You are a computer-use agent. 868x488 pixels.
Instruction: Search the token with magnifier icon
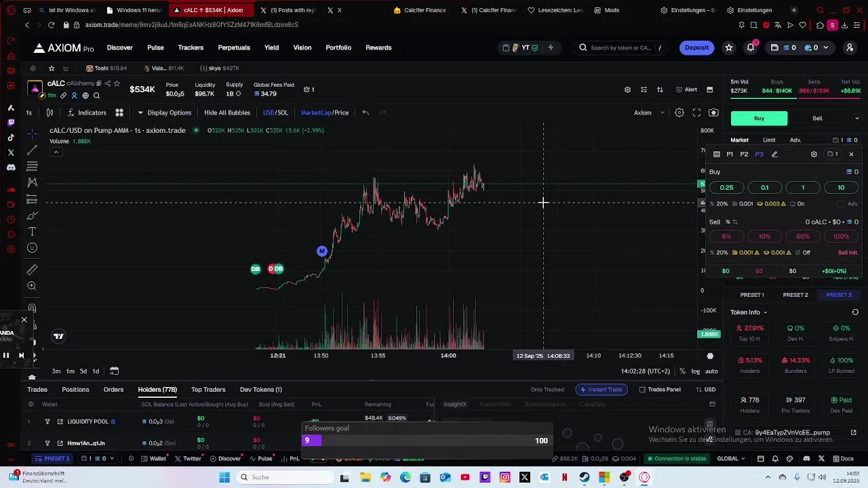click(x=96, y=96)
